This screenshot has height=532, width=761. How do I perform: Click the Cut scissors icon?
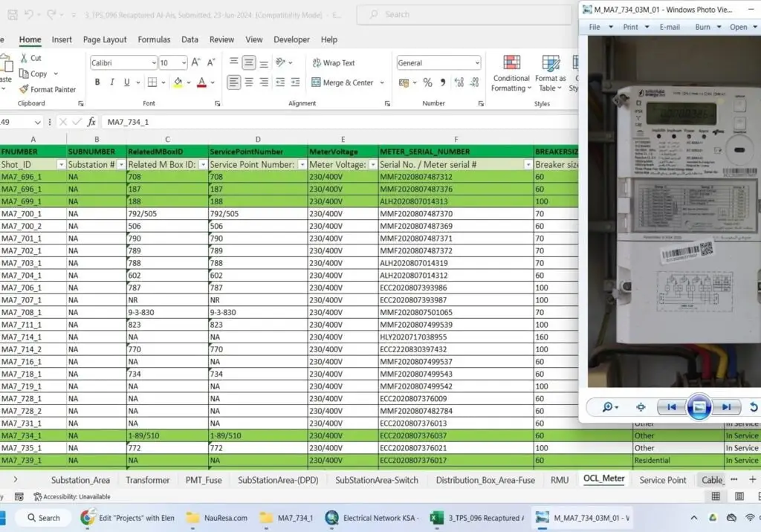25,58
